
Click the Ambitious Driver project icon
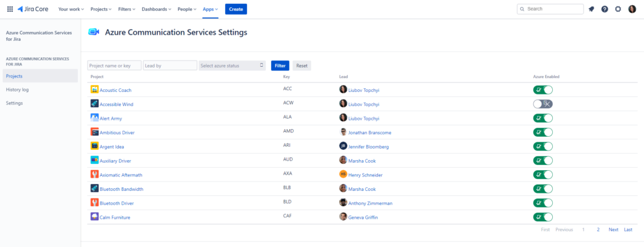[94, 132]
